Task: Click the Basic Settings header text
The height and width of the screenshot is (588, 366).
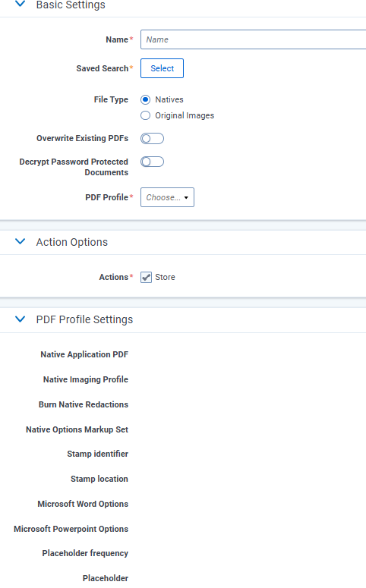Action: (x=71, y=5)
